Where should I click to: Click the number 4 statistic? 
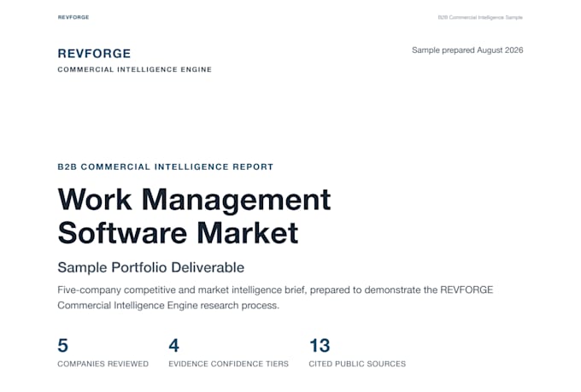pos(173,345)
